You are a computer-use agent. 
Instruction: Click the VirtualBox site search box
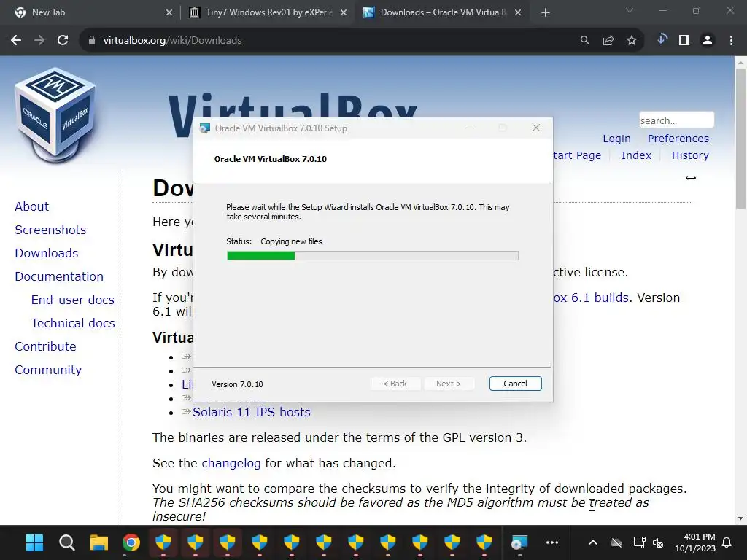click(x=676, y=120)
